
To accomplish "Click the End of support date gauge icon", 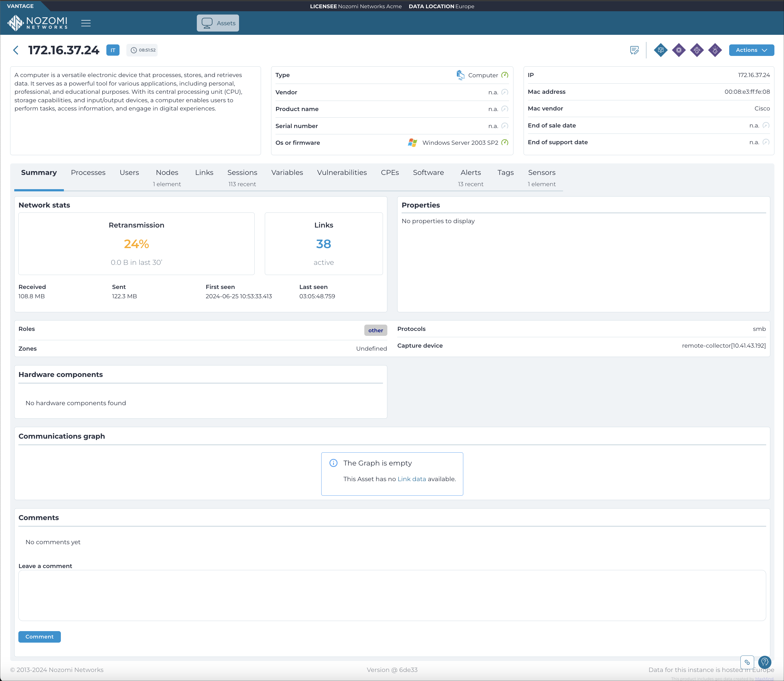I will [x=766, y=142].
